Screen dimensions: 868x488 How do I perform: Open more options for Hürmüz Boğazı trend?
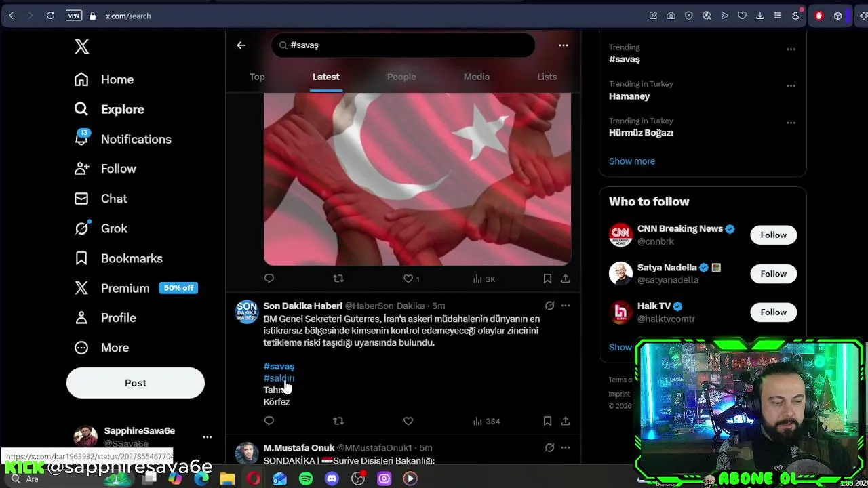(791, 123)
